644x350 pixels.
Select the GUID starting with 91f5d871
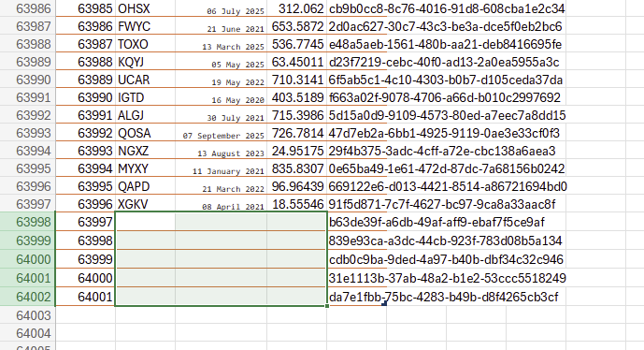(442, 204)
